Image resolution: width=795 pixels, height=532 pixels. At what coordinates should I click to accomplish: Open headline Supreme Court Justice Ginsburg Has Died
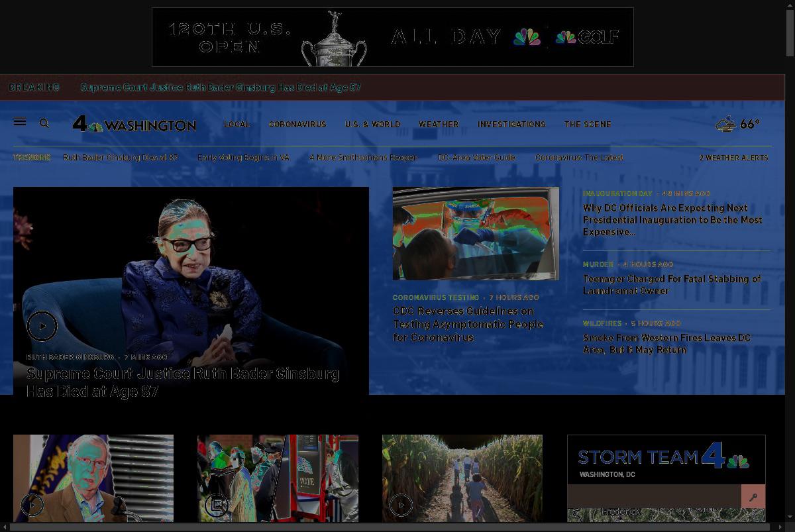click(x=183, y=382)
